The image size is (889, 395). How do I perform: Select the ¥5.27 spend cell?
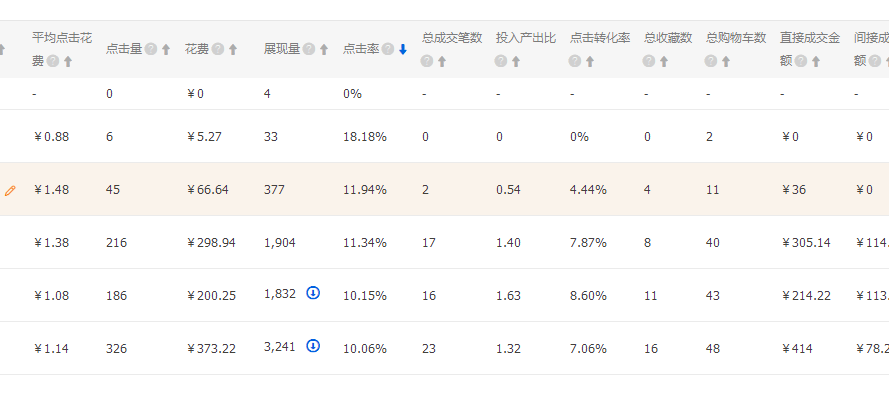pyautogui.click(x=204, y=137)
